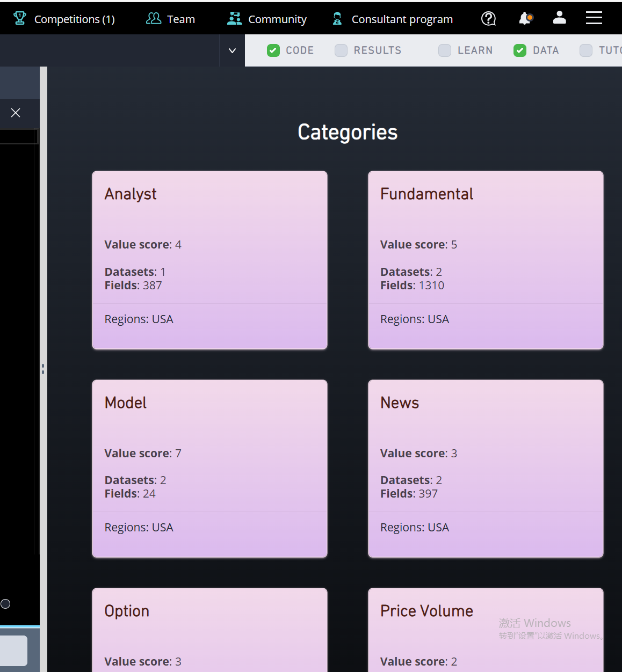Click the 'Categories' heading
Viewport: 622px width, 672px height.
(348, 132)
